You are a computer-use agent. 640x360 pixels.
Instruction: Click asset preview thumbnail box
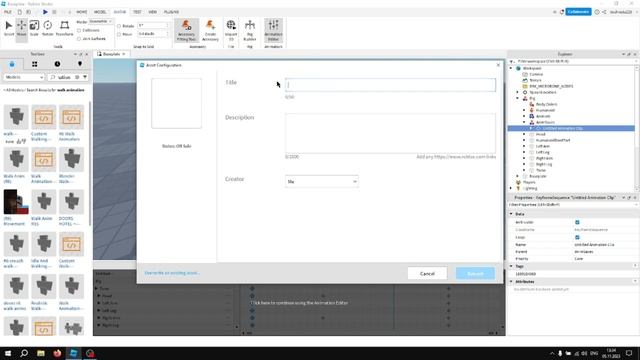pos(176,104)
